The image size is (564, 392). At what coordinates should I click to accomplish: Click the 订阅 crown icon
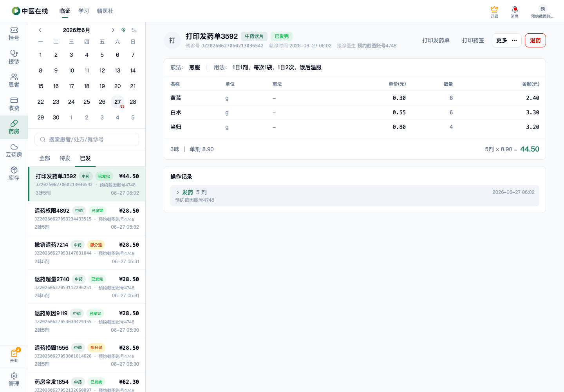(x=494, y=11)
